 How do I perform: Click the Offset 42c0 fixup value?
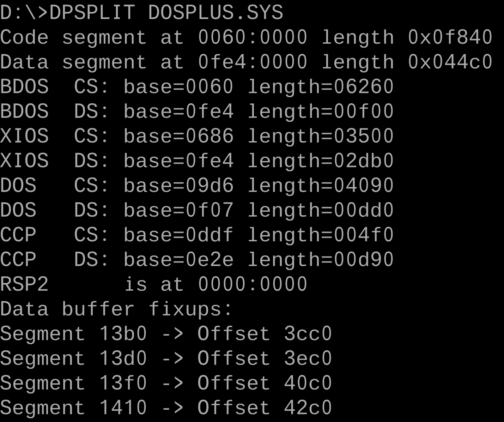(x=308, y=408)
